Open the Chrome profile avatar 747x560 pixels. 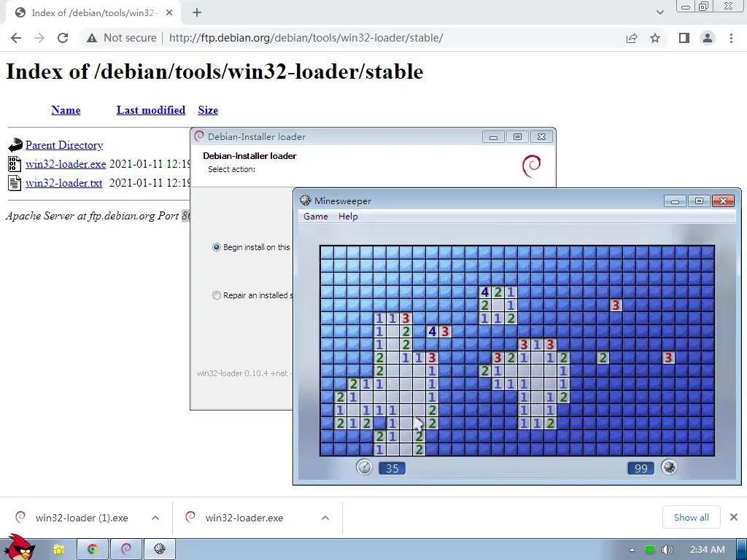[x=708, y=38]
